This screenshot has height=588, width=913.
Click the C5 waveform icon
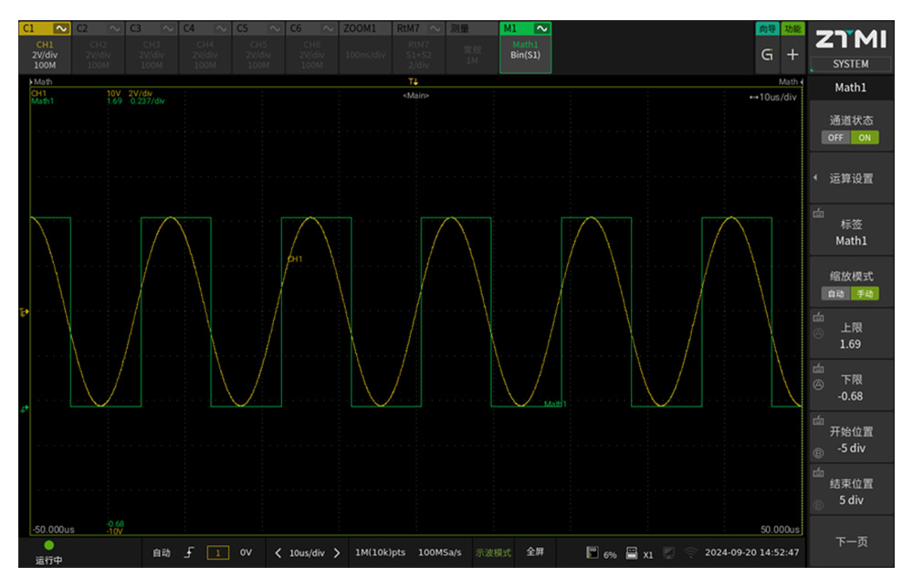tap(275, 28)
